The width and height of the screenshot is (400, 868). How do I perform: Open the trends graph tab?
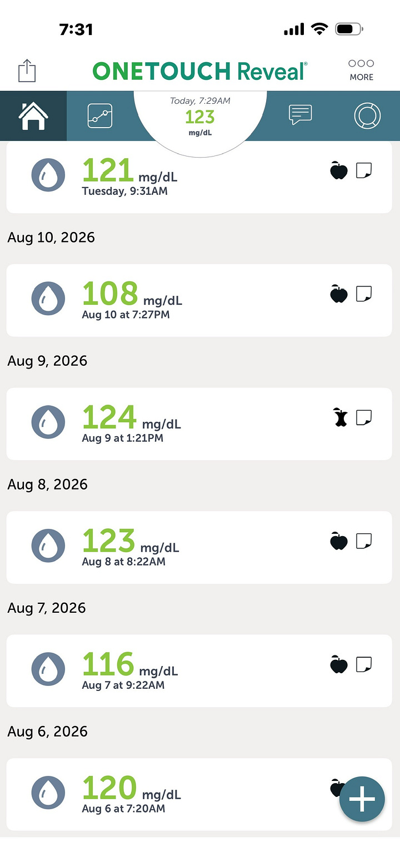tap(100, 116)
